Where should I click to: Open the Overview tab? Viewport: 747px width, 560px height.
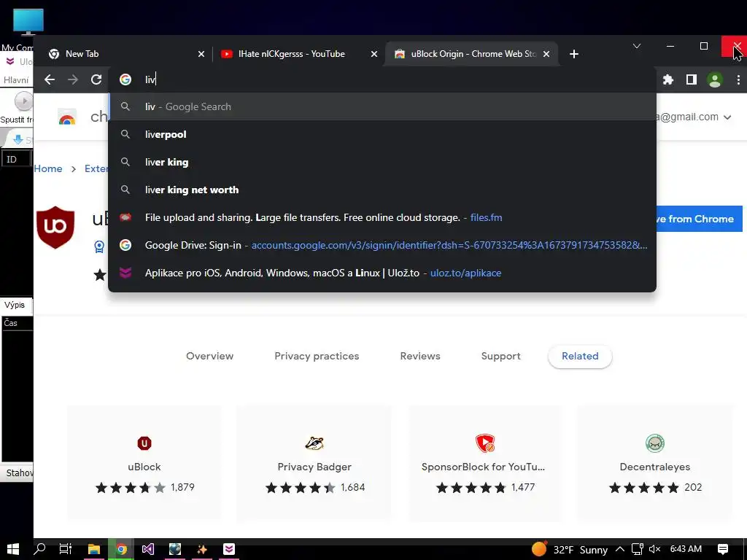coord(209,356)
